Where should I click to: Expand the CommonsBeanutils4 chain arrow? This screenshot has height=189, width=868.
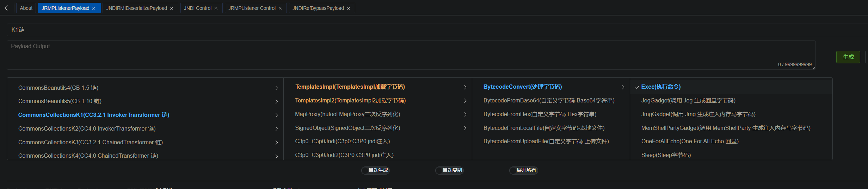click(x=277, y=88)
